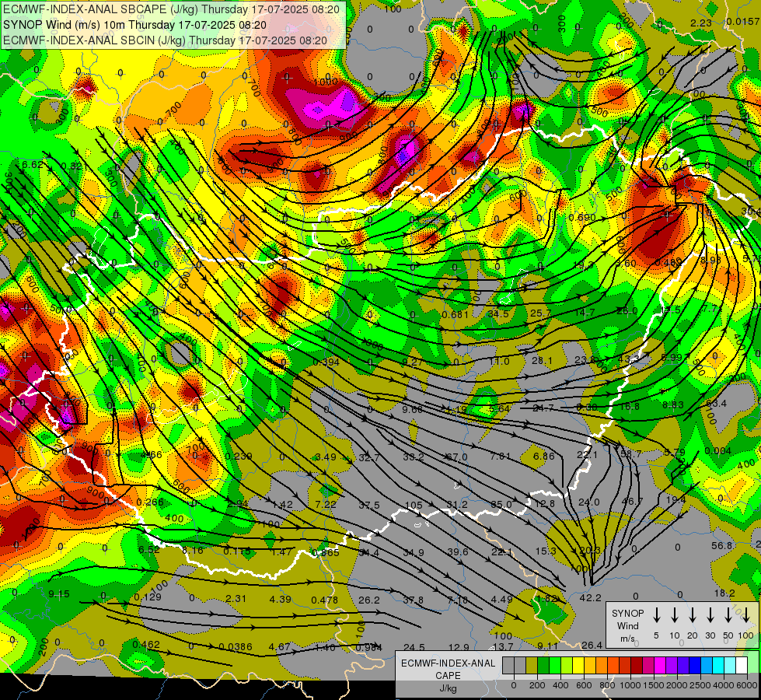
Task: Click the 0.004 value on right side
Action: point(717,451)
